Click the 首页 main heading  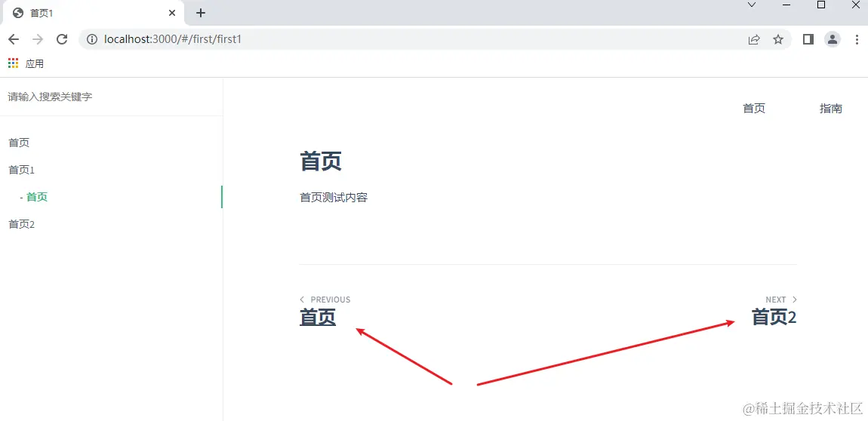pos(321,161)
